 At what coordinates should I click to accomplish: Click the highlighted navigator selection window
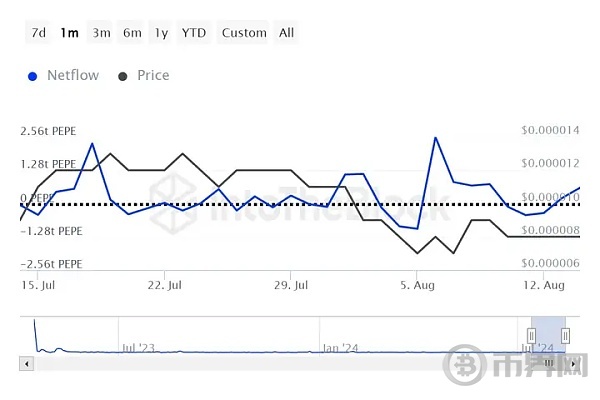[x=548, y=330]
